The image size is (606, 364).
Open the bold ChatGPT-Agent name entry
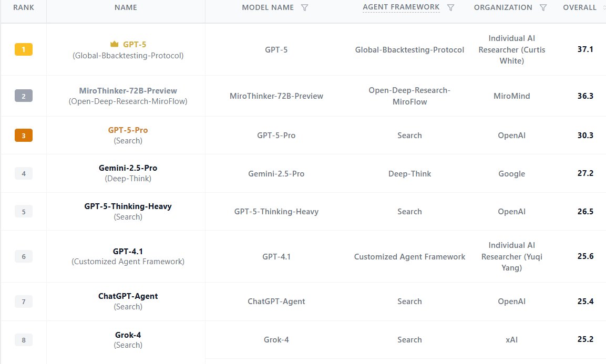(x=128, y=296)
